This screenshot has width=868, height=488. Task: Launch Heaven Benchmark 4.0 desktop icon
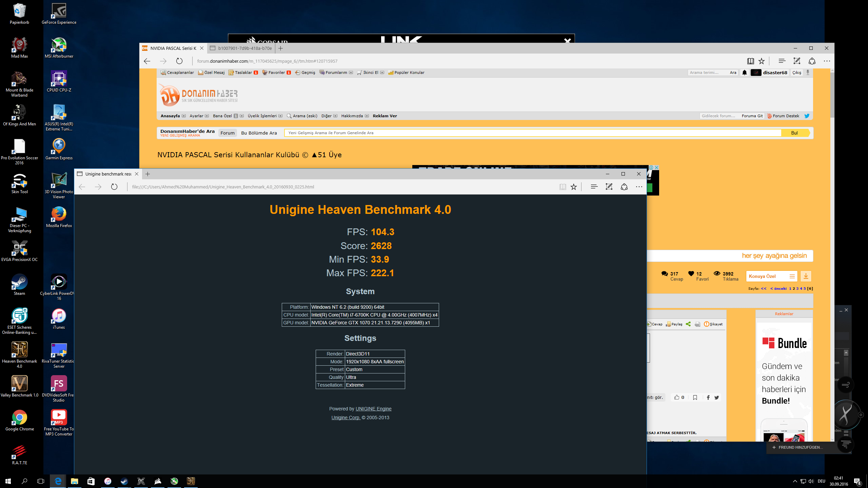(19, 355)
